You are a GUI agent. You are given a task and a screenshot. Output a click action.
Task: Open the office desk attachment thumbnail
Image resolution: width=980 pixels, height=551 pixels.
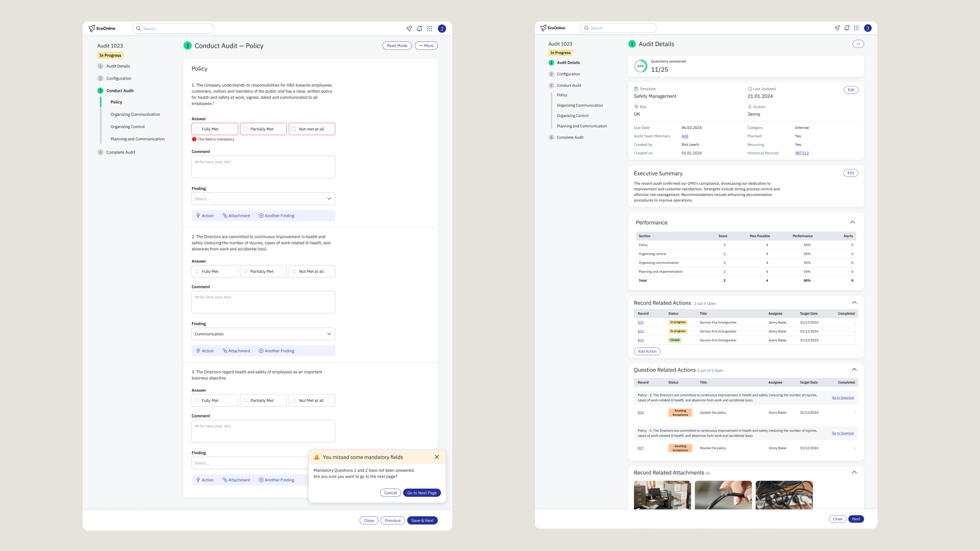tap(663, 495)
